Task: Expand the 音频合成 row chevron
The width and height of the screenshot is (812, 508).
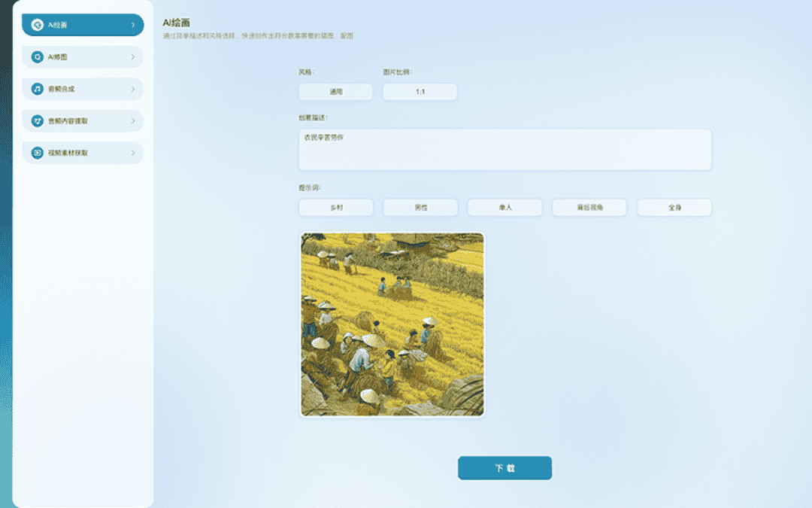Action: [x=133, y=89]
